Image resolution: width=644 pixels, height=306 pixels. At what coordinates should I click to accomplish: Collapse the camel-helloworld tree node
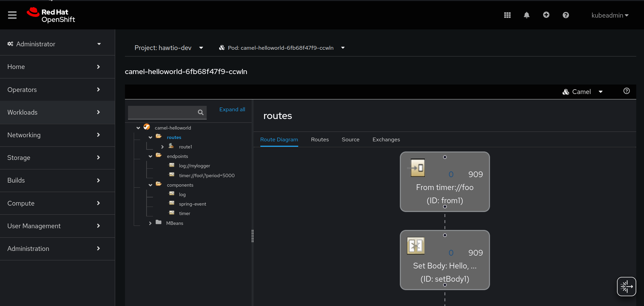click(x=138, y=128)
